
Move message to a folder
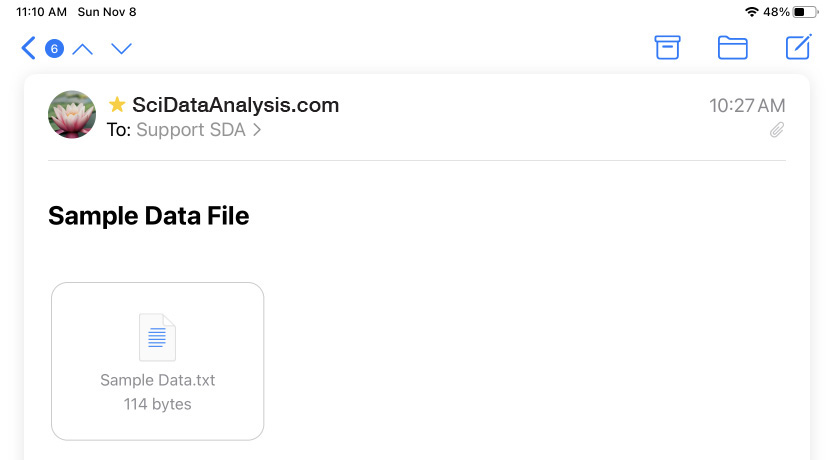tap(732, 48)
